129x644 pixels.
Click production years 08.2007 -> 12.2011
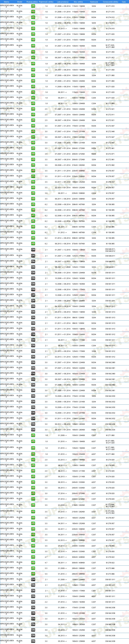(63, 261)
